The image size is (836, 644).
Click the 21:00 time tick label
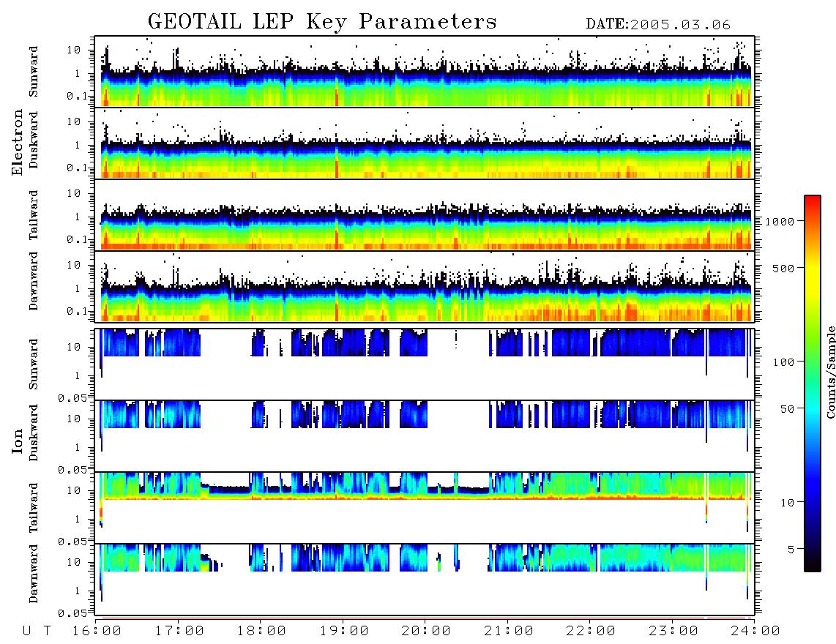(x=509, y=632)
